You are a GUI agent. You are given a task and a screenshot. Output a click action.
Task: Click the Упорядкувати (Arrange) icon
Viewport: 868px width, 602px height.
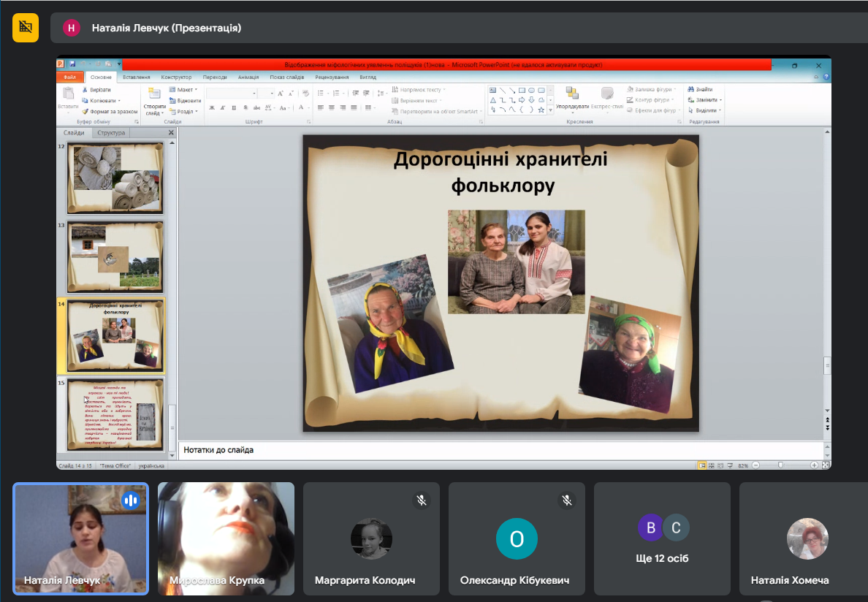(x=572, y=93)
